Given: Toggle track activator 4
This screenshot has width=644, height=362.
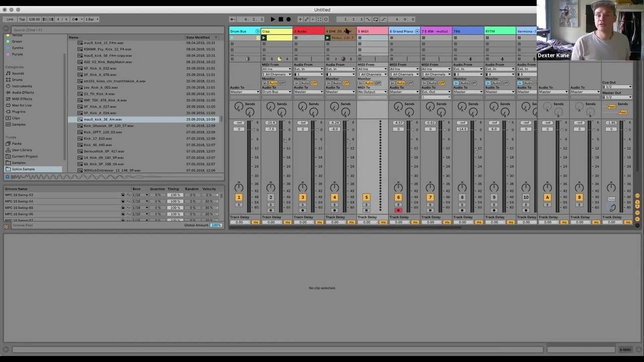Looking at the screenshot, I should click(334, 198).
